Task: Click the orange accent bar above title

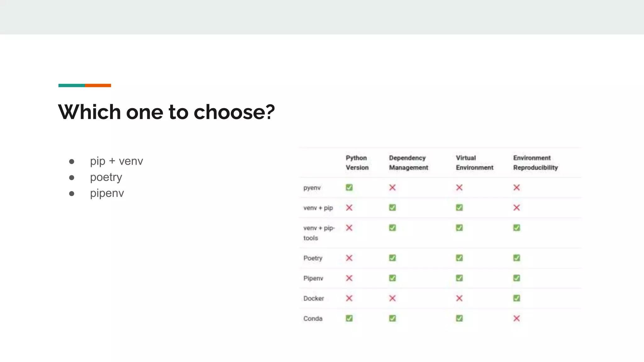Action: coord(98,85)
